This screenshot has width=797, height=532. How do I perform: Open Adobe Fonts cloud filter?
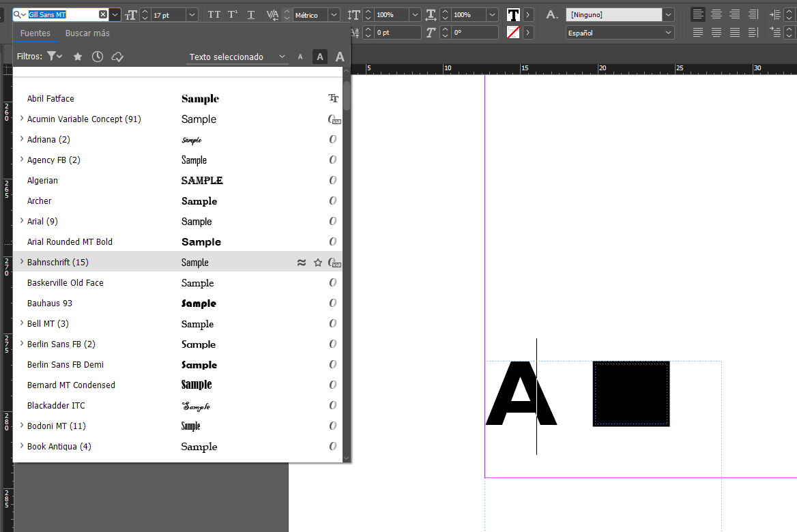(117, 57)
